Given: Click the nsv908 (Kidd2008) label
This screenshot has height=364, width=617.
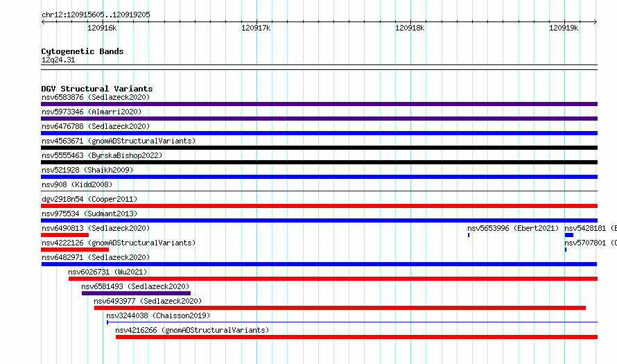Looking at the screenshot, I should pos(77,184).
